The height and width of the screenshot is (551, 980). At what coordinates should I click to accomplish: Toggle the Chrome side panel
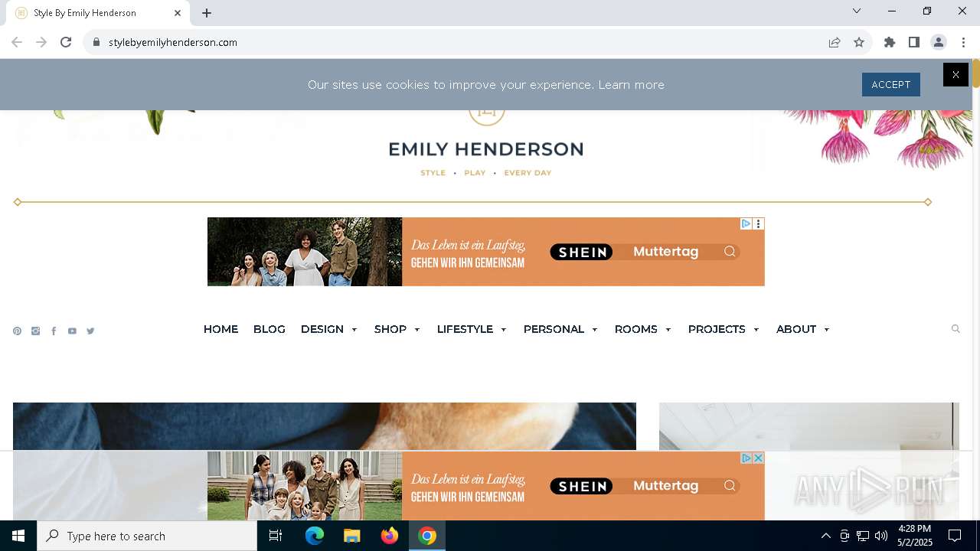914,42
